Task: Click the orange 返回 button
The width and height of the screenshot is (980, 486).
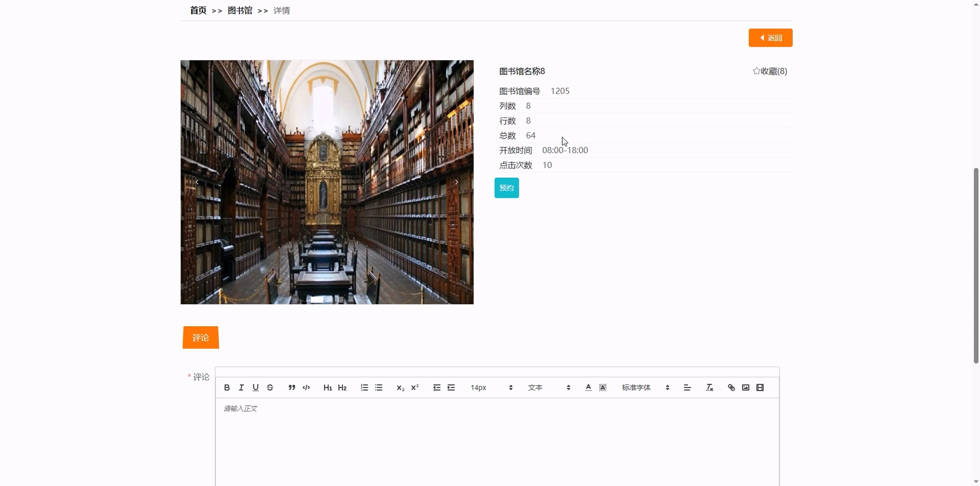Action: pos(771,38)
